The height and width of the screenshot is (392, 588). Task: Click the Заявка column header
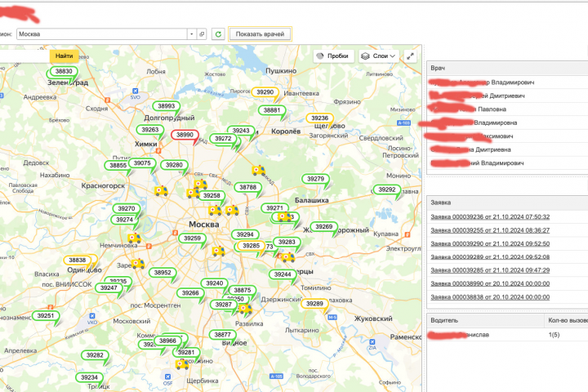point(507,203)
